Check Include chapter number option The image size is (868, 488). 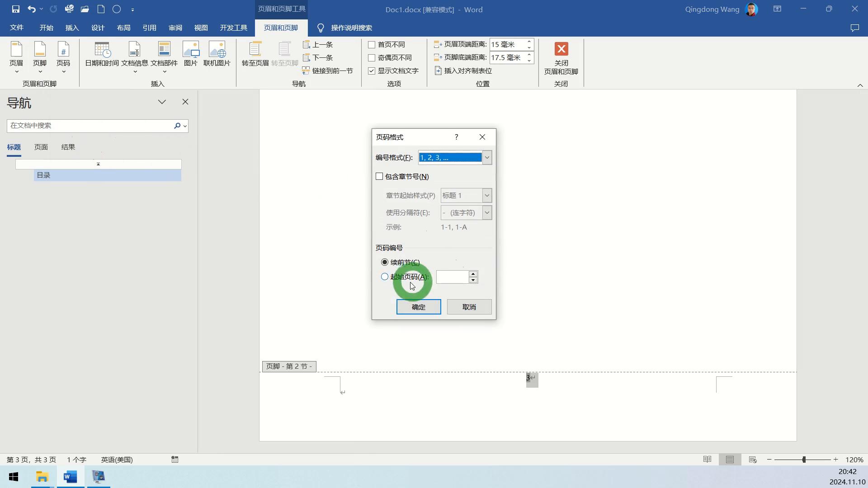(379, 177)
